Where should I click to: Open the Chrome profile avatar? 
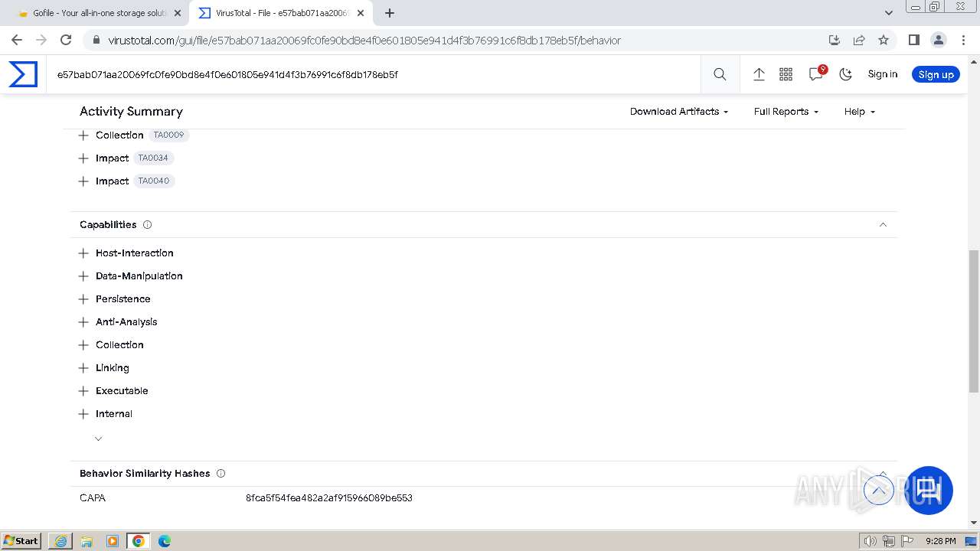click(x=938, y=40)
